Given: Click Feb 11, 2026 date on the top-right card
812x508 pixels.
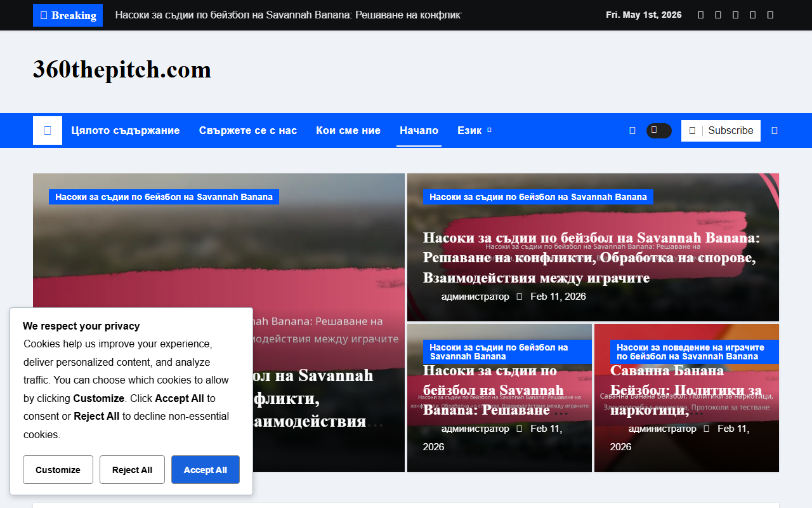Looking at the screenshot, I should tap(558, 297).
